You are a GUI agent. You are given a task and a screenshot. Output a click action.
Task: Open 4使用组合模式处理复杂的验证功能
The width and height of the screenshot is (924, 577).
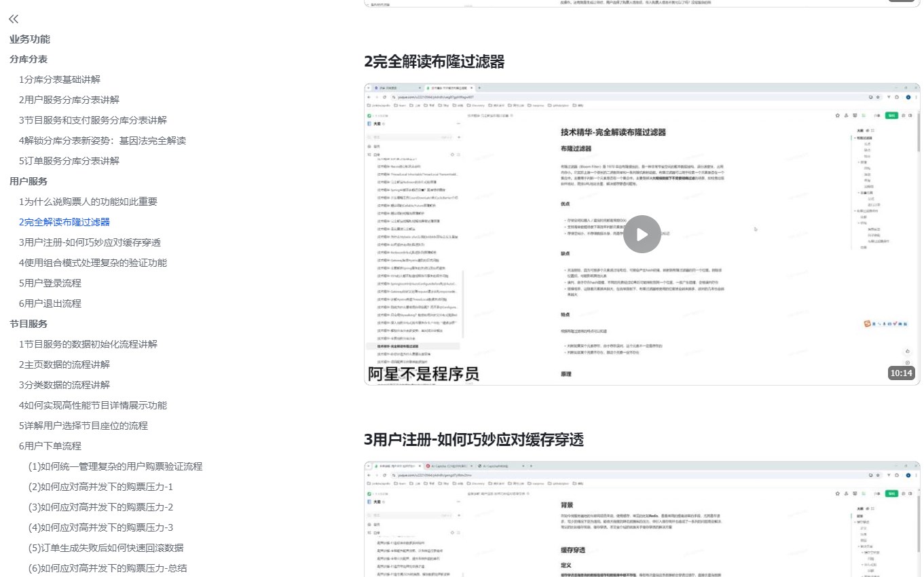93,263
